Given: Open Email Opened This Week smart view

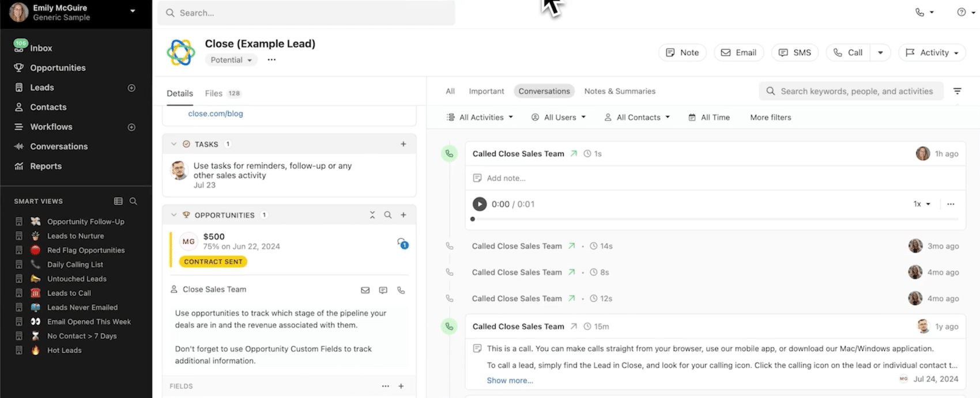Looking at the screenshot, I should click(x=89, y=322).
